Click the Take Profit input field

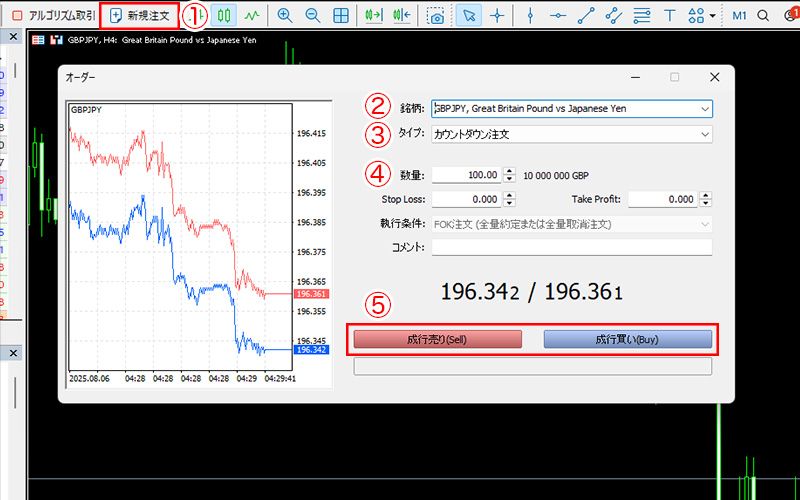click(663, 199)
